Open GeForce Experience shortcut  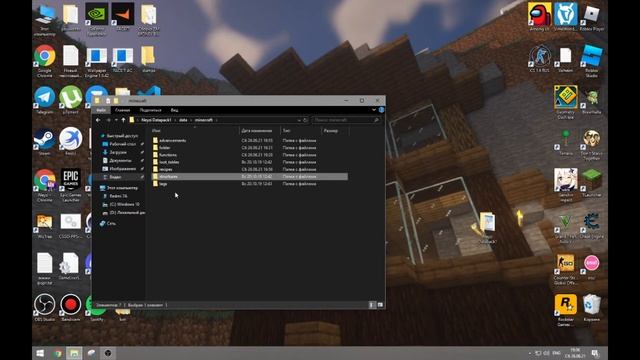[x=97, y=18]
